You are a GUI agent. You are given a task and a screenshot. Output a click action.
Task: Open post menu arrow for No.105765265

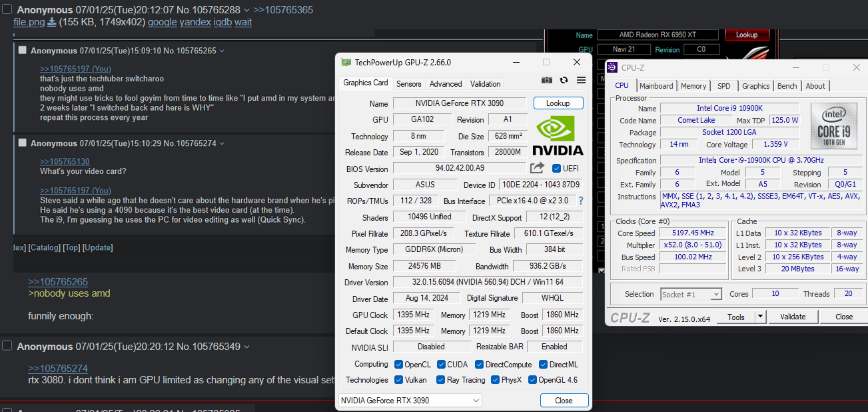tap(222, 51)
